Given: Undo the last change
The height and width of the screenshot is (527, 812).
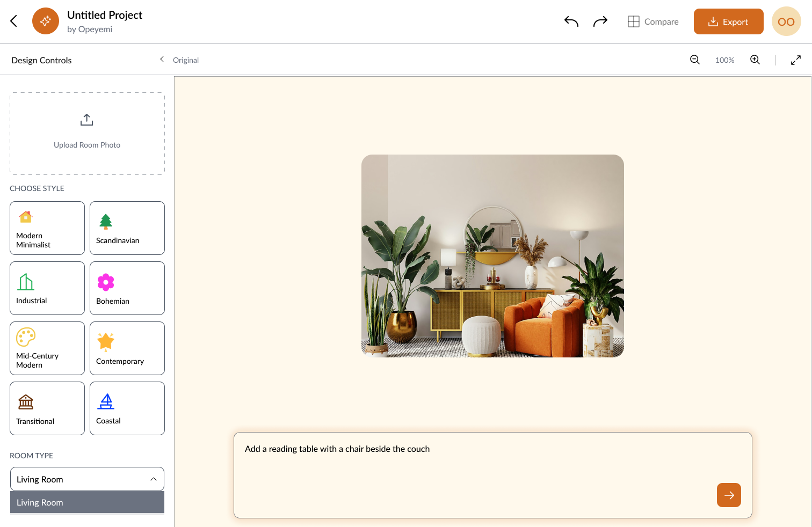Looking at the screenshot, I should [571, 21].
